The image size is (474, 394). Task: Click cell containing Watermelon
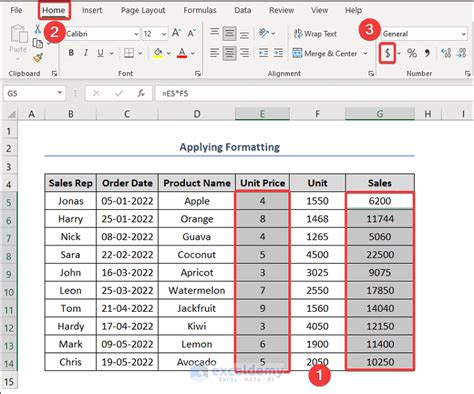(x=197, y=290)
